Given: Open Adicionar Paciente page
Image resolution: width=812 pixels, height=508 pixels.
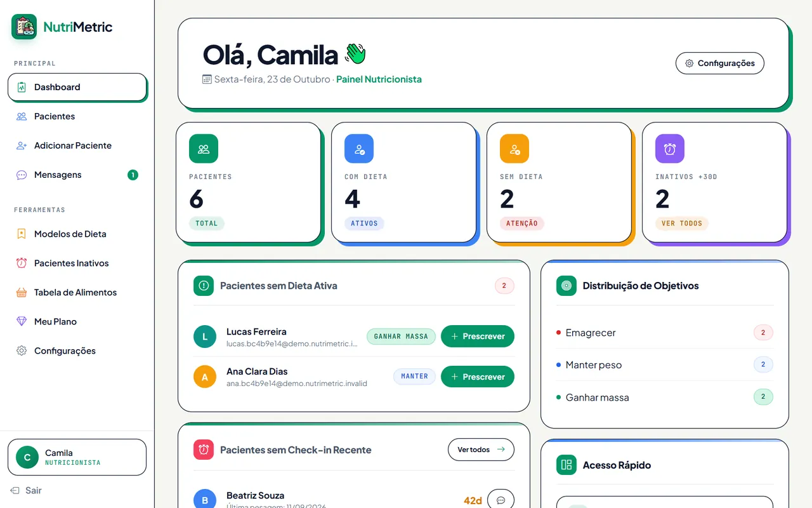Looking at the screenshot, I should pyautogui.click(x=77, y=145).
